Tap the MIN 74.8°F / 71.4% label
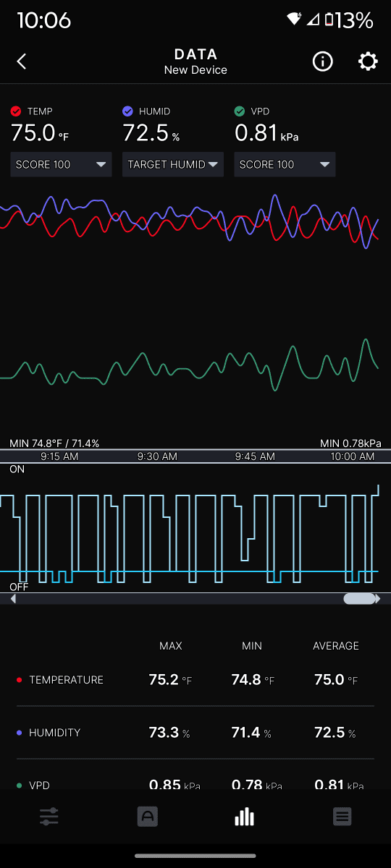The width and height of the screenshot is (391, 868). coord(54,443)
